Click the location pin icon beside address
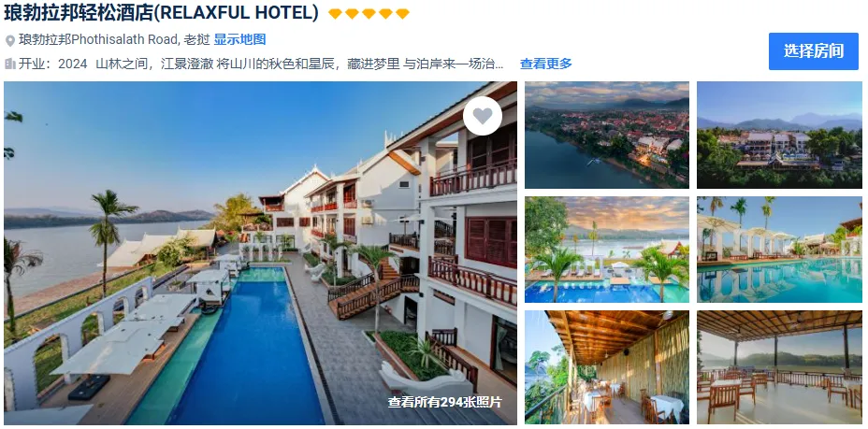 [x=10, y=41]
